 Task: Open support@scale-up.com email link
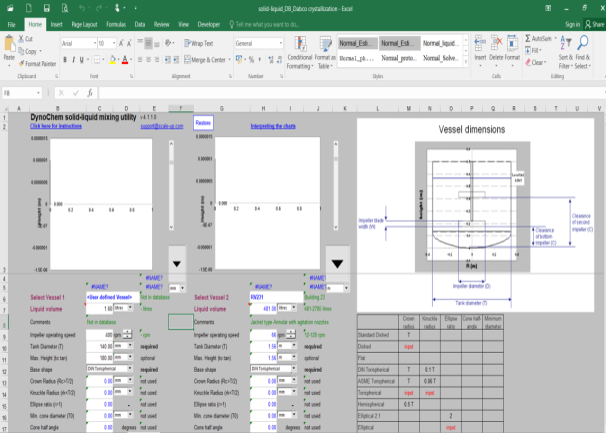[x=162, y=126]
